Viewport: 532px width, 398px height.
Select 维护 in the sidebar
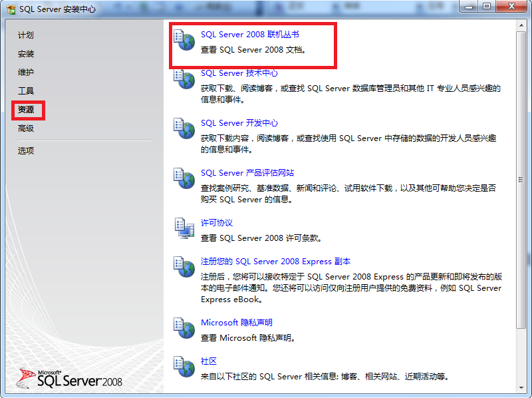point(24,73)
